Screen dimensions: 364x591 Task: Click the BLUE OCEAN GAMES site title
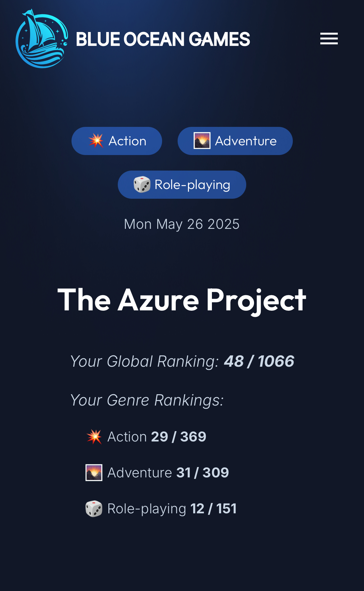click(x=163, y=39)
